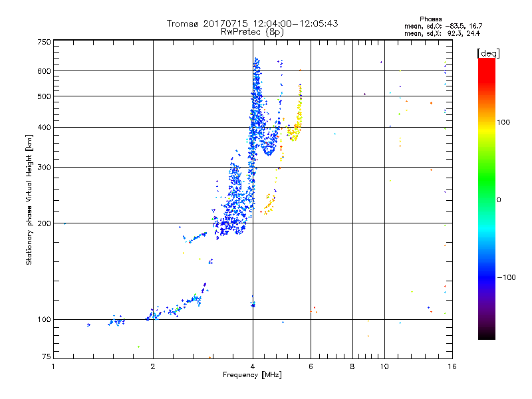Click the x-axis "2" MHz tick label
Viewport: 532px width, 399px height.
point(153,366)
